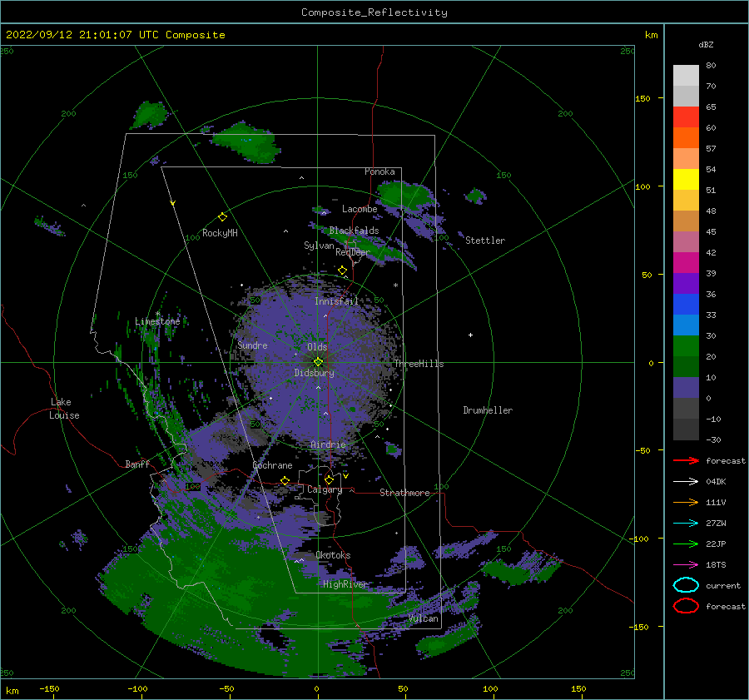Click the Lake Louise label

pyautogui.click(x=64, y=409)
